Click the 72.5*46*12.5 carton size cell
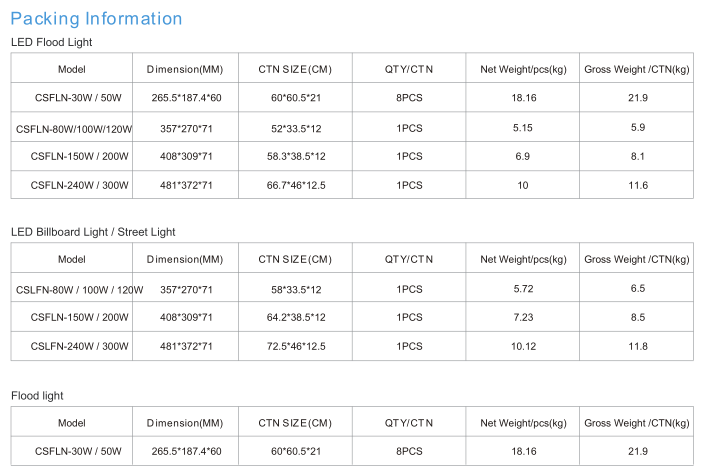Screen dimensions: 702x471 (x=296, y=346)
